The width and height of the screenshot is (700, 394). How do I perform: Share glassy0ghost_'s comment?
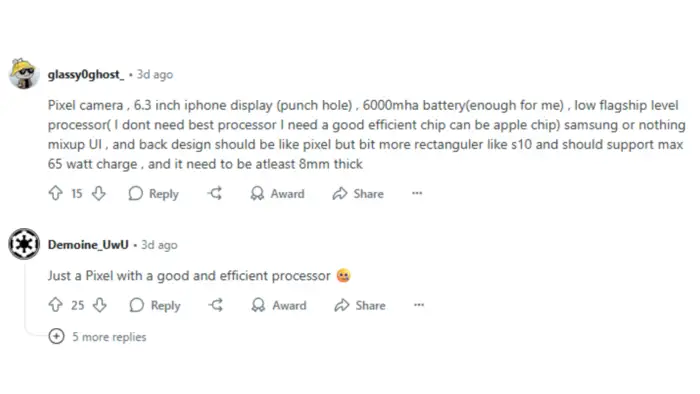pyautogui.click(x=358, y=194)
